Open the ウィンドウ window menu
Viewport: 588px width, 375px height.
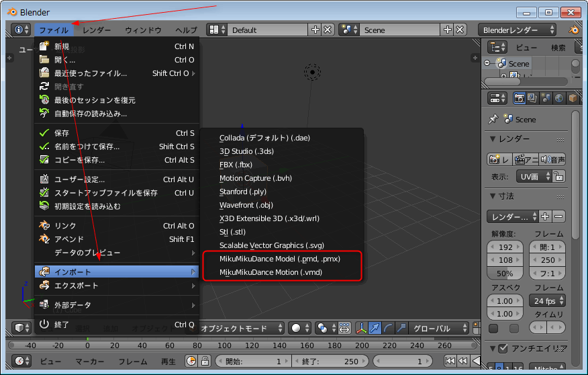point(143,30)
